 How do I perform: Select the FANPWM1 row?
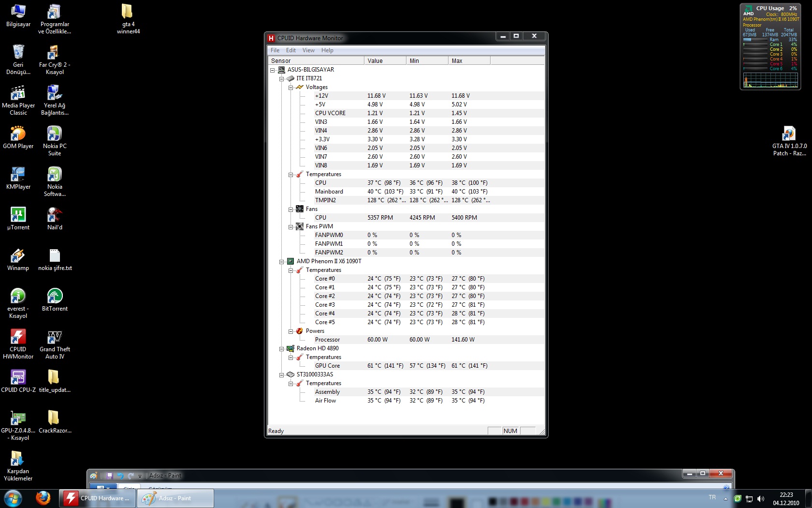(406, 244)
